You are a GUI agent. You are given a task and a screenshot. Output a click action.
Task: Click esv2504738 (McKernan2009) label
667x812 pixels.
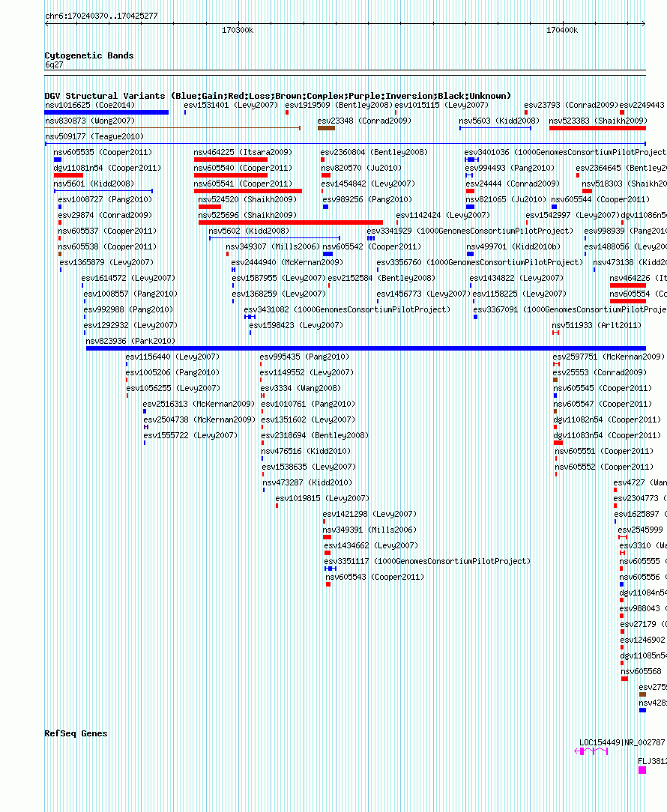point(199,420)
